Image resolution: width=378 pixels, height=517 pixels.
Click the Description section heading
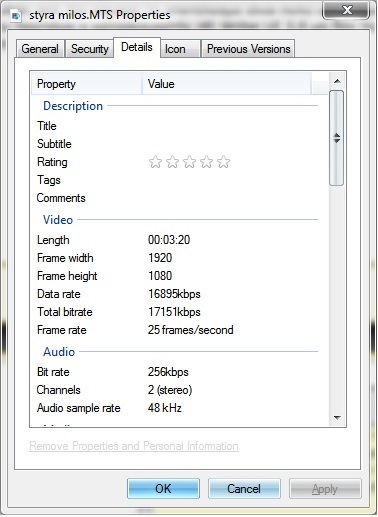[x=73, y=106]
